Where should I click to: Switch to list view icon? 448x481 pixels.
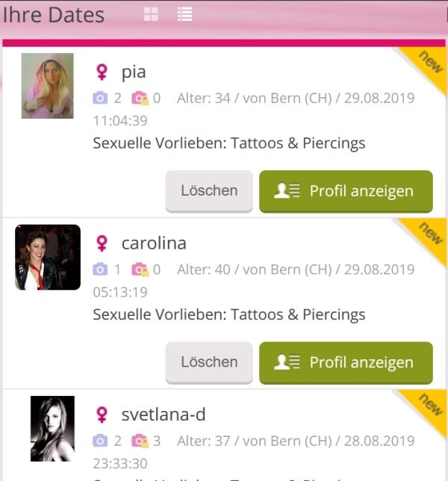[x=185, y=14]
